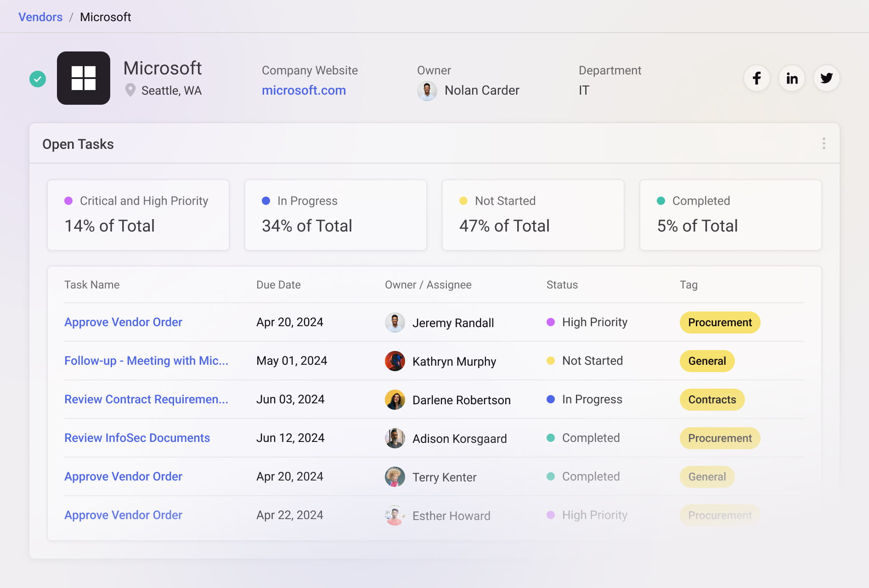The height and width of the screenshot is (588, 869).
Task: Click Adison Korsgaard's avatar
Action: 395,438
